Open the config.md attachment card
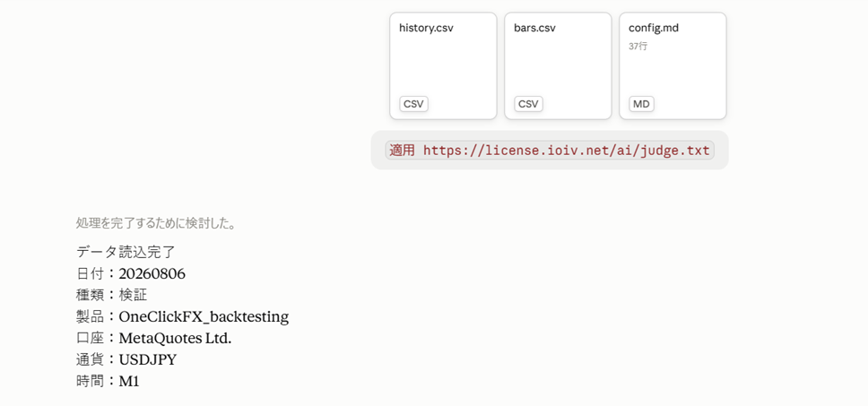868x406 pixels. [673, 65]
